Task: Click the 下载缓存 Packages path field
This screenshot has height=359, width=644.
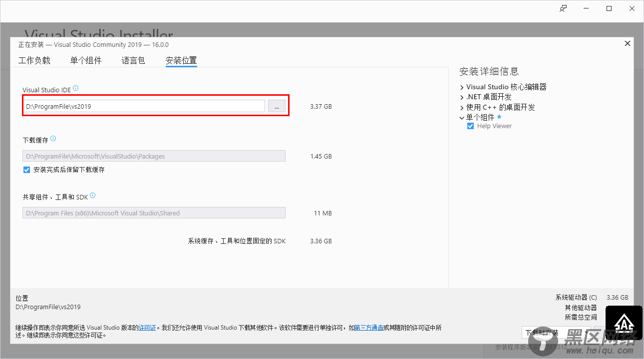Action: (154, 156)
